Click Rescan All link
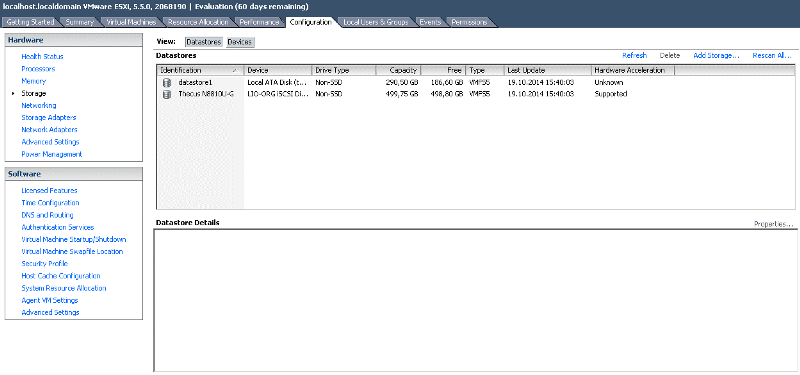The width and height of the screenshot is (800, 375). 772,56
